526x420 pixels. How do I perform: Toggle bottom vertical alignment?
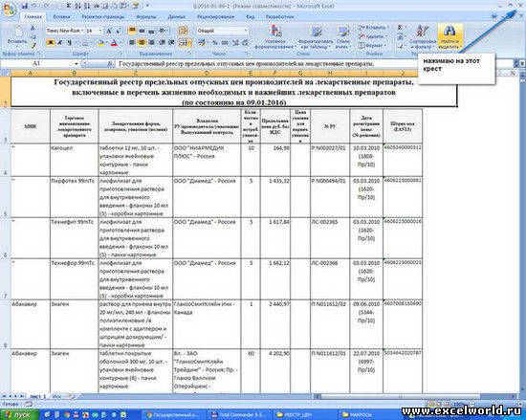151,31
